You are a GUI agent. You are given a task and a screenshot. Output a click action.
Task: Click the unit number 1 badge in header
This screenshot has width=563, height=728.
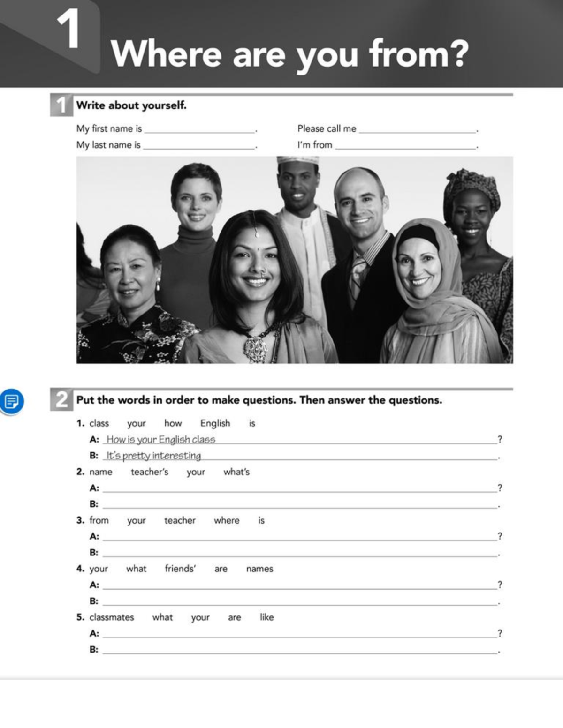(69, 29)
